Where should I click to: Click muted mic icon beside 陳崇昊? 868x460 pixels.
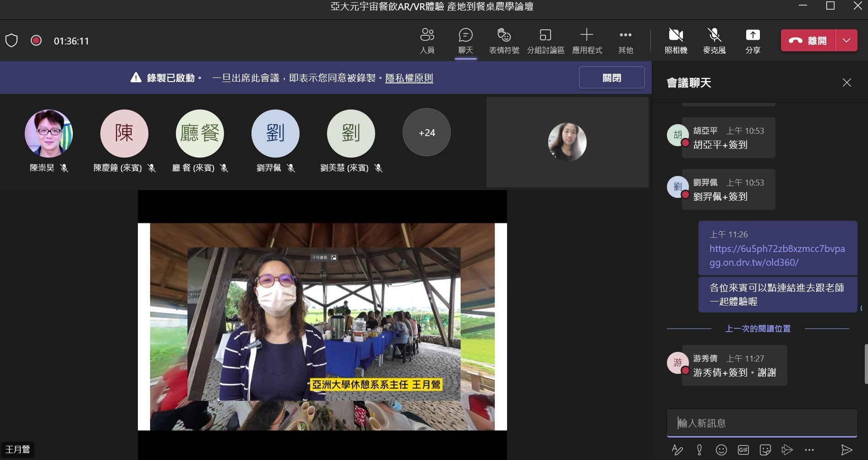click(x=64, y=168)
